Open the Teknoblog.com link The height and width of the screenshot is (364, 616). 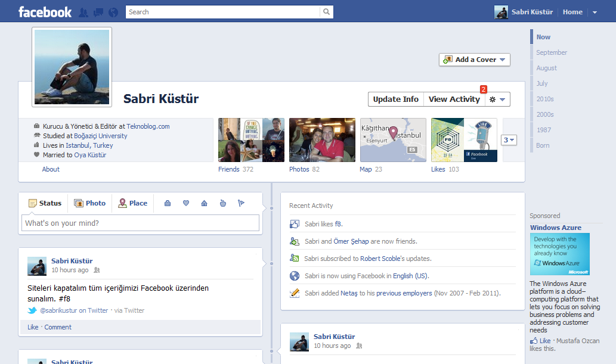coord(148,126)
